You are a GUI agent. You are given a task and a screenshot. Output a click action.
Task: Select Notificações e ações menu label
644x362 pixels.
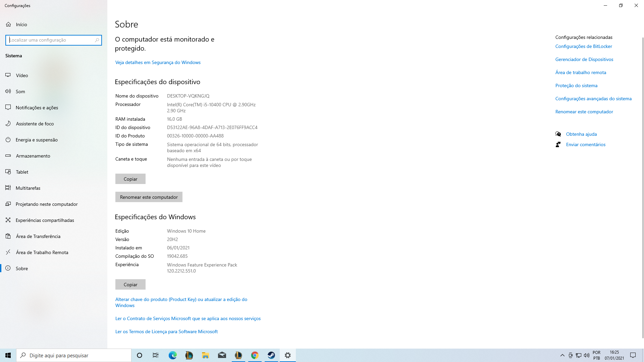pos(37,108)
